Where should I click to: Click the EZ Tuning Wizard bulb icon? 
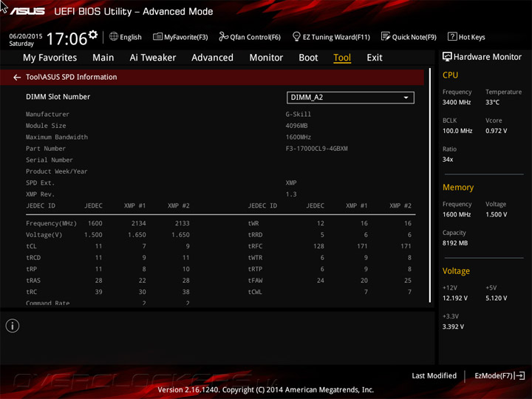pos(296,36)
